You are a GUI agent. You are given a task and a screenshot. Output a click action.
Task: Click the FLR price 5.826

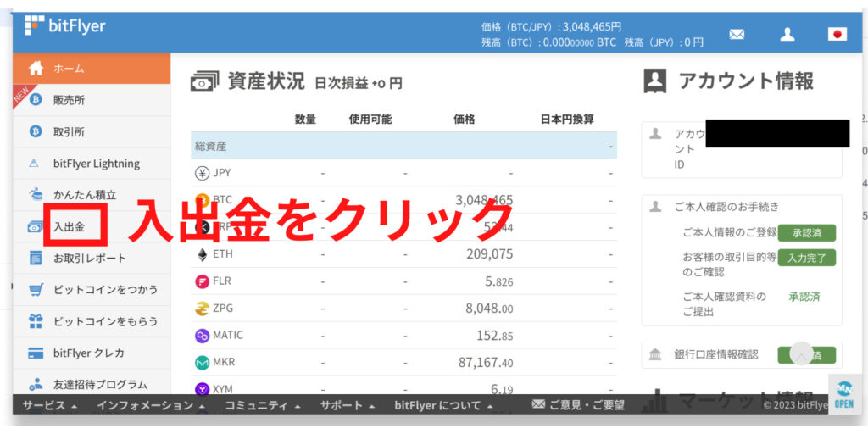tap(499, 281)
